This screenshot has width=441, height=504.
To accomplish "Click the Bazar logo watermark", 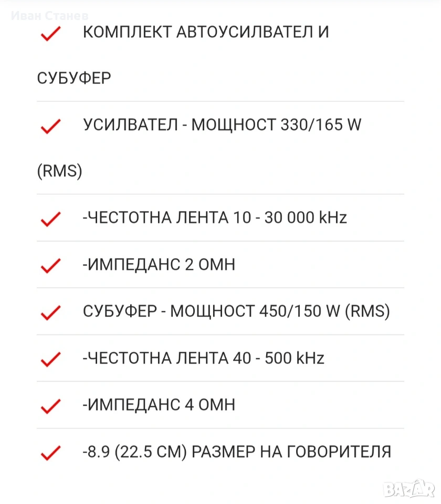I will tap(409, 489).
